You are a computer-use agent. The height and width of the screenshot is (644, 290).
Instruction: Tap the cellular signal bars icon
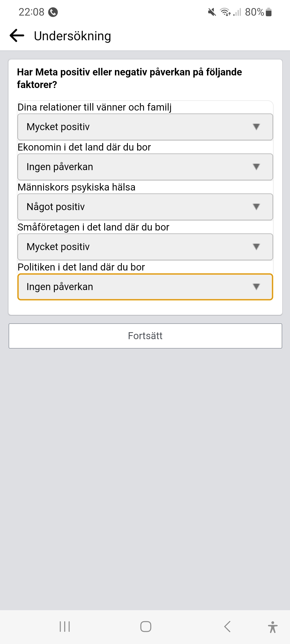(237, 12)
